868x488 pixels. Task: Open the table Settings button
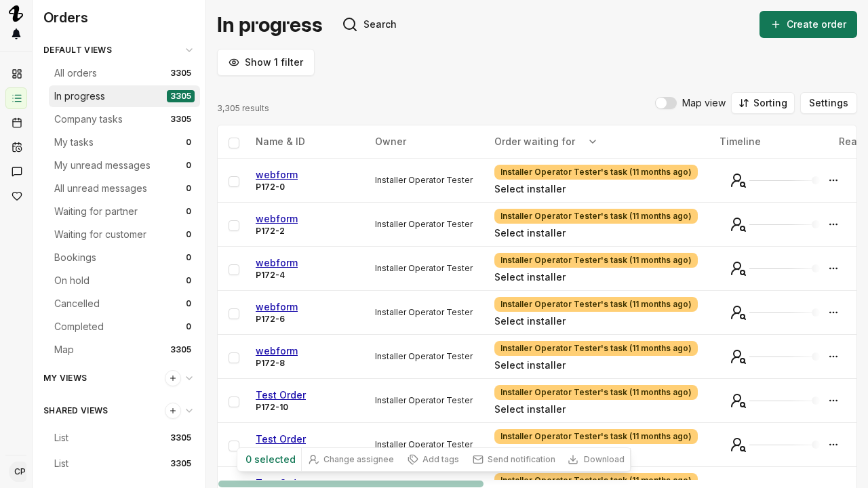coord(829,103)
